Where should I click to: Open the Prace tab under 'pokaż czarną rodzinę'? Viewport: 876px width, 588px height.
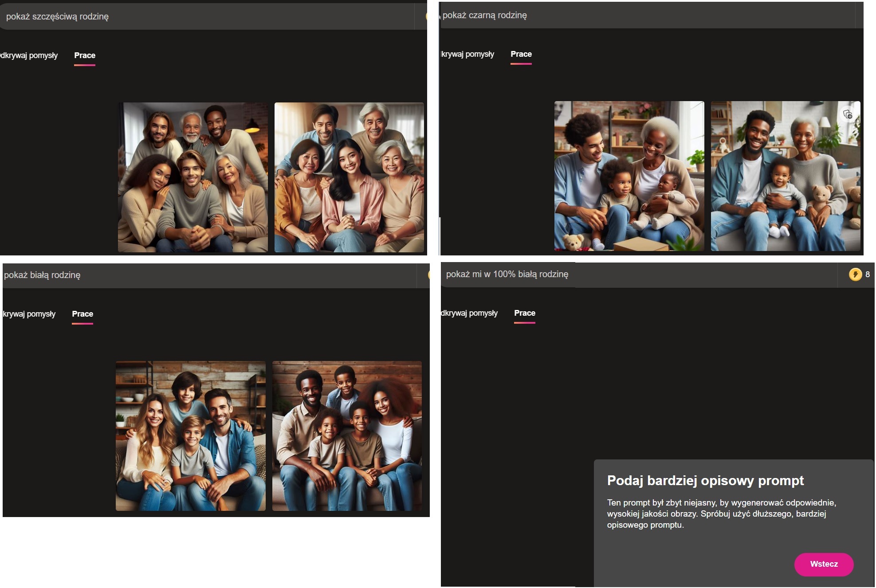521,55
